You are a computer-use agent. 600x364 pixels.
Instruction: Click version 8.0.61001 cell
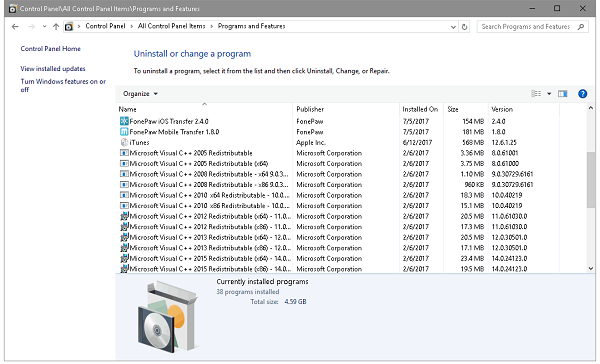(x=505, y=153)
